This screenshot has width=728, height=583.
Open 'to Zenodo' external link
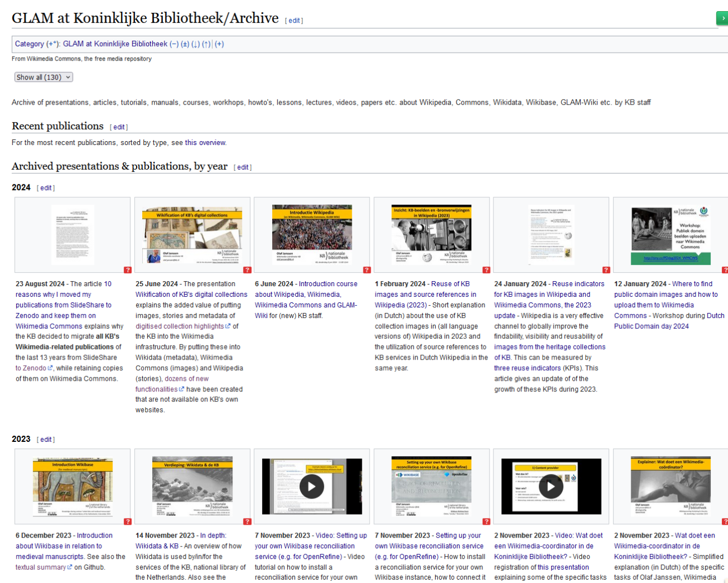tap(34, 369)
